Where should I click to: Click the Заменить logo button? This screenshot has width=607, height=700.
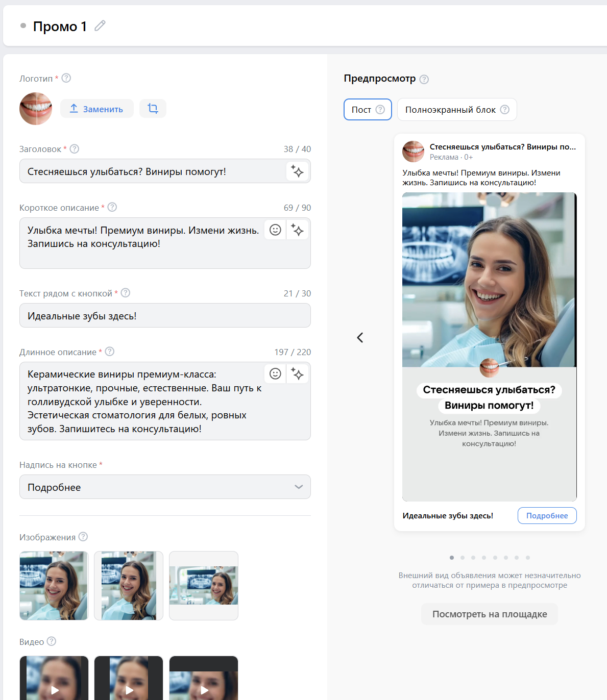coord(97,109)
